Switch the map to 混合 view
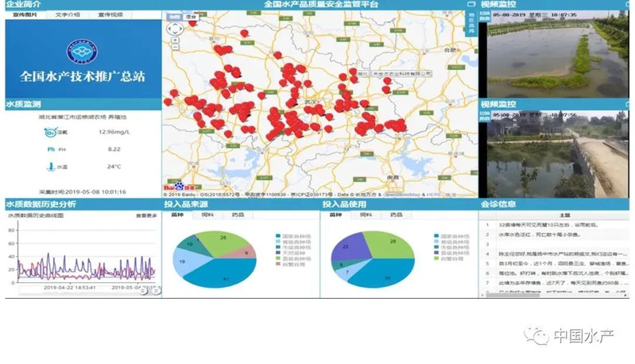The width and height of the screenshot is (635, 364). point(190,15)
